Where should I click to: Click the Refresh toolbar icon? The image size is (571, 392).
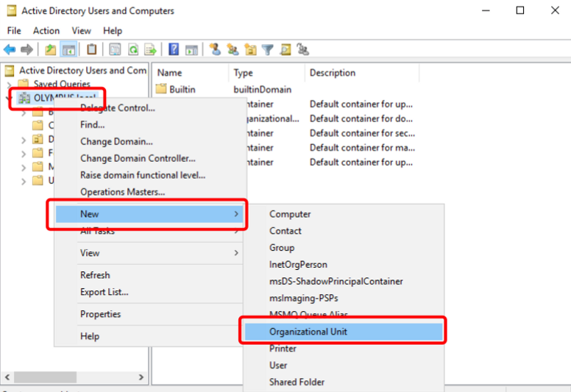tap(133, 50)
